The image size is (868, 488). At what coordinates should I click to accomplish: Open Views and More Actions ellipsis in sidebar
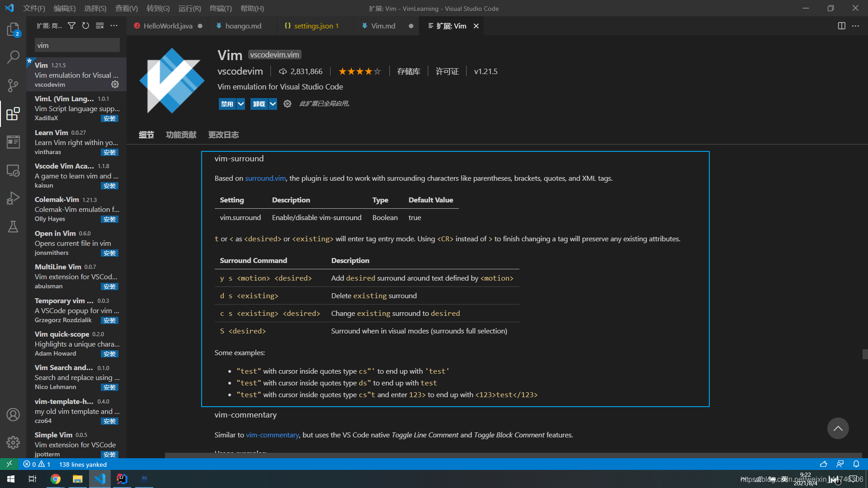[x=114, y=26]
